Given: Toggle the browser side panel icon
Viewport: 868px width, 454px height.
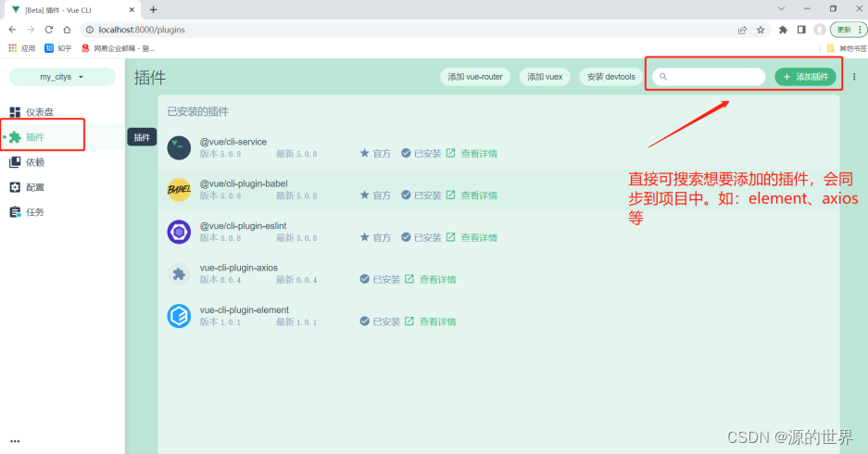Looking at the screenshot, I should 801,30.
